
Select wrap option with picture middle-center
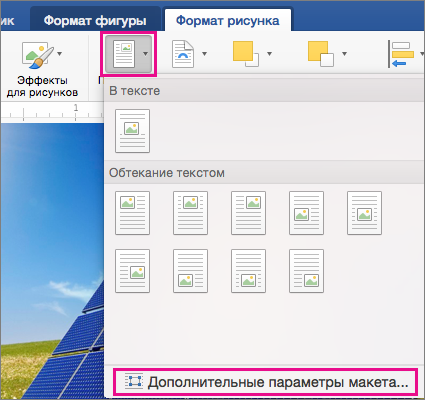pyautogui.click(x=364, y=213)
